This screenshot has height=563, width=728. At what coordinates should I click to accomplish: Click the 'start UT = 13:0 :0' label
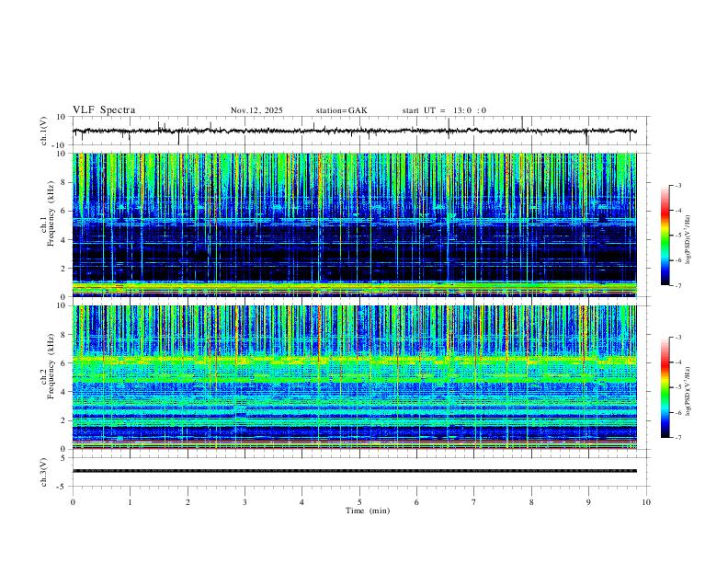pos(444,110)
